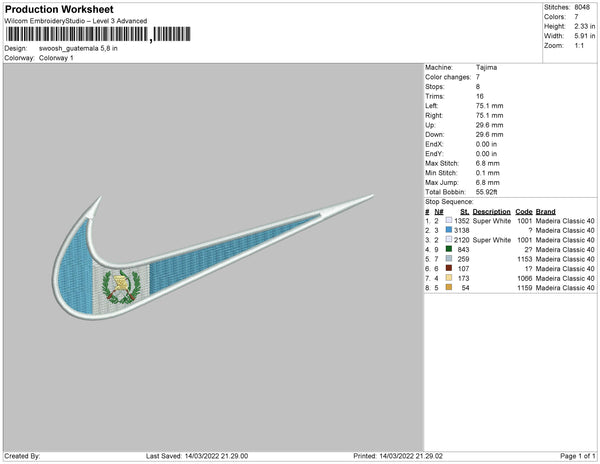Select "Madeira Classic 40" in stop row 6
Viewport: 600px width, 464px height.
pyautogui.click(x=565, y=269)
